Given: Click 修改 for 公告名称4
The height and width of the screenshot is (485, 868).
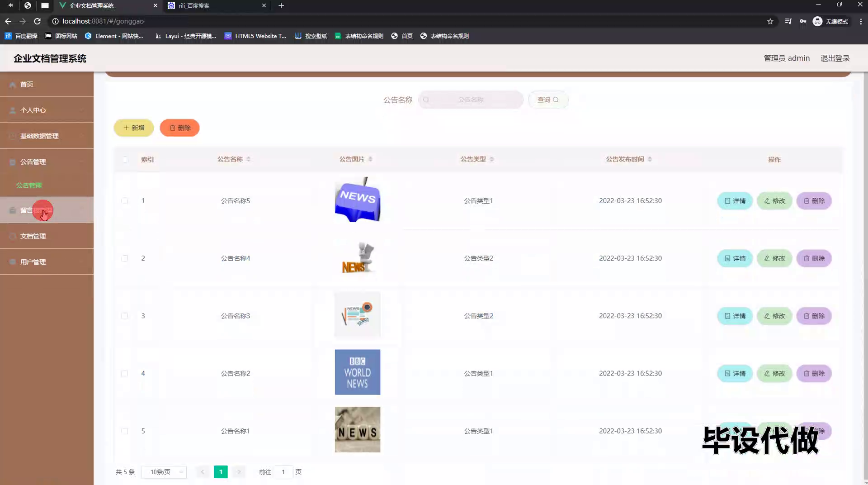Looking at the screenshot, I should (x=774, y=258).
